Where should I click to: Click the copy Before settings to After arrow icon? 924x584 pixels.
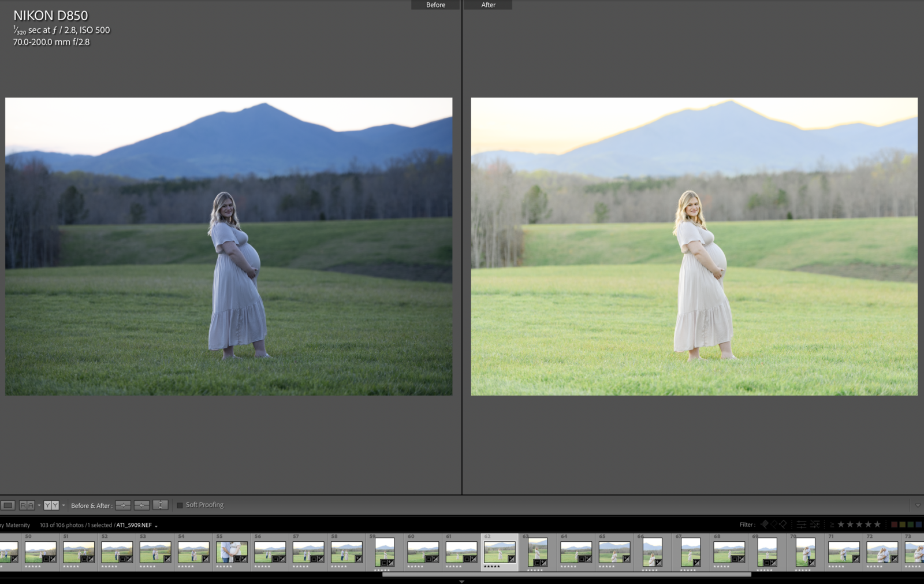click(x=124, y=505)
